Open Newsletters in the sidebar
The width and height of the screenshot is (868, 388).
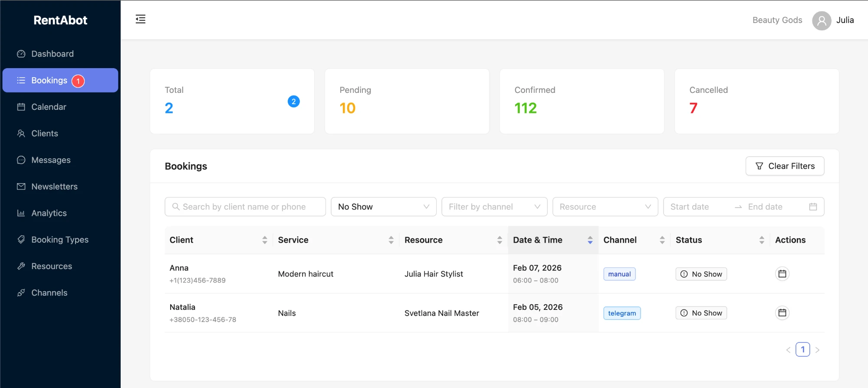click(60, 187)
